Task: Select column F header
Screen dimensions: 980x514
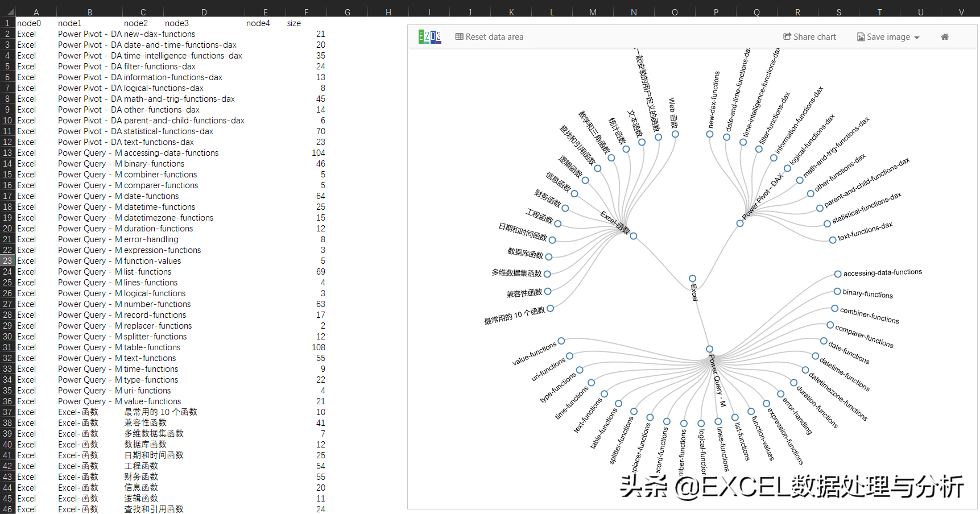Action: [x=306, y=12]
